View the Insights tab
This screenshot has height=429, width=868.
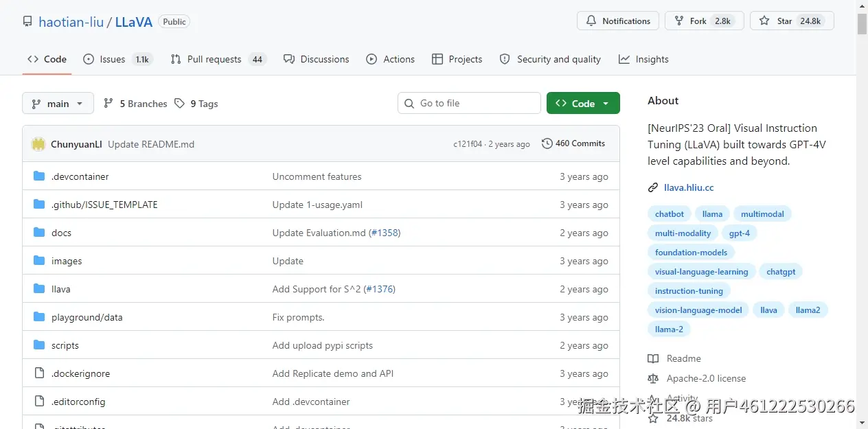pyautogui.click(x=643, y=59)
